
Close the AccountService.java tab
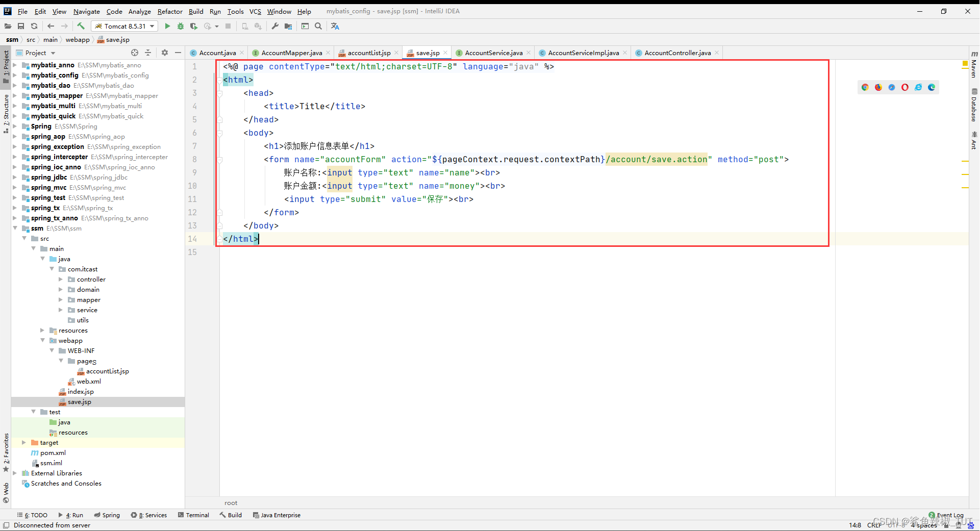[x=529, y=53]
